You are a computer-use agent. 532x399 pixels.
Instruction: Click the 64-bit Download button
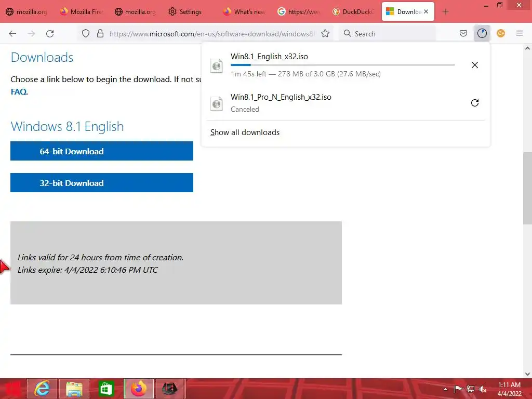pos(102,151)
